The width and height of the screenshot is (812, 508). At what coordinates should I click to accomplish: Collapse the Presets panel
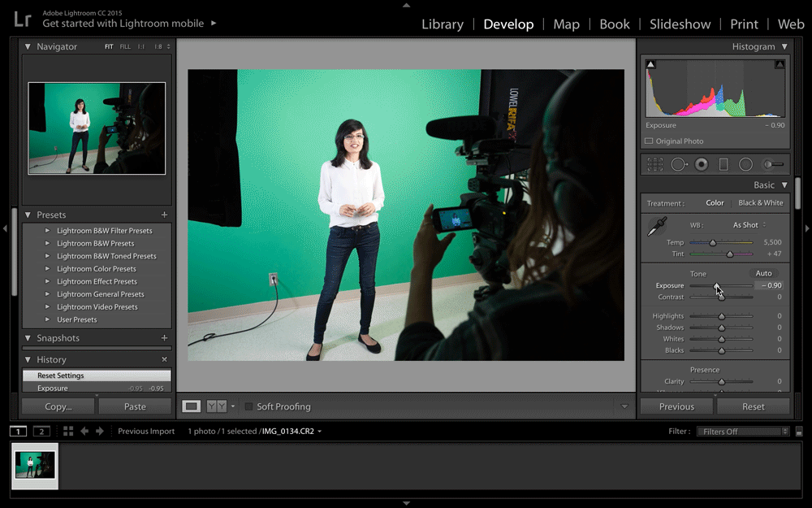(28, 215)
